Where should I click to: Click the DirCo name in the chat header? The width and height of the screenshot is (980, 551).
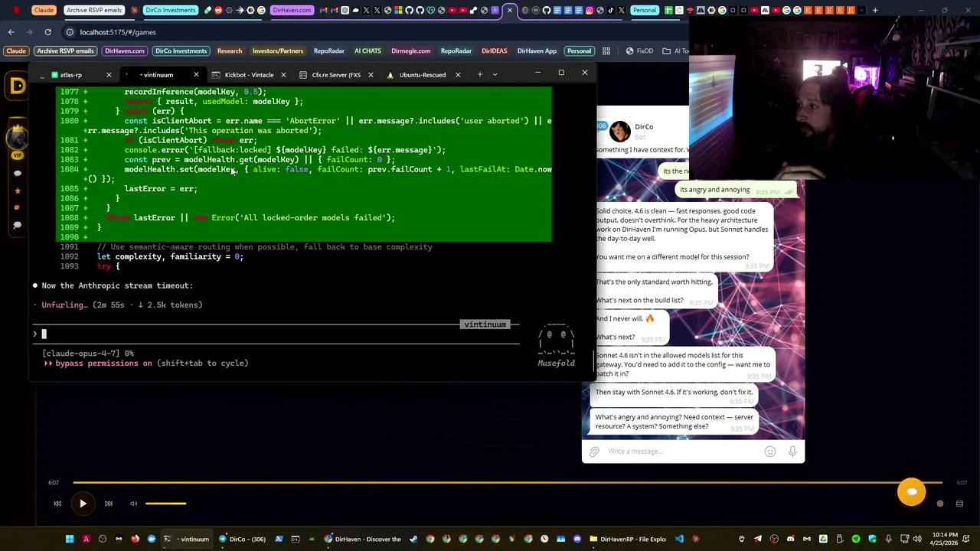pos(644,127)
